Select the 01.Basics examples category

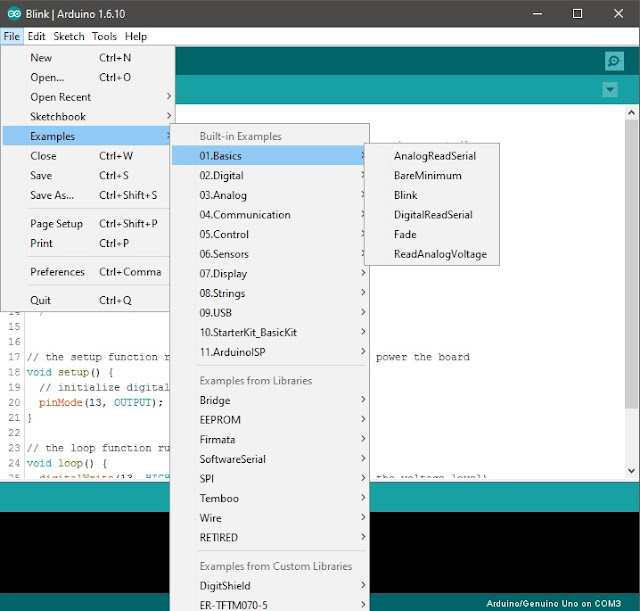pyautogui.click(x=268, y=156)
